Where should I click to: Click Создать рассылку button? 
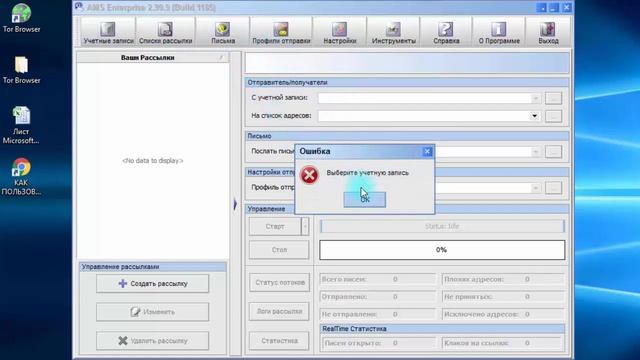[152, 283]
